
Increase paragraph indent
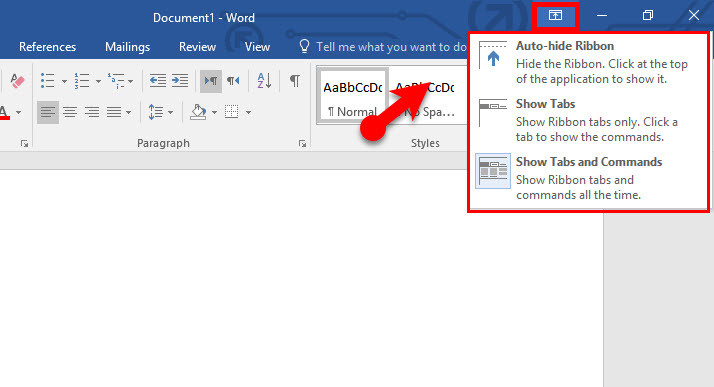pos(180,81)
